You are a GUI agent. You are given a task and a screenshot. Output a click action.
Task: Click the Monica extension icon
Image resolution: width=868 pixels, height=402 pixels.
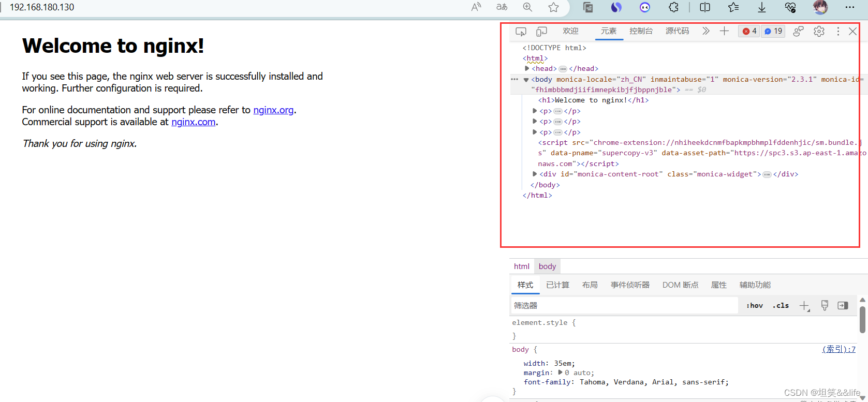(x=645, y=7)
